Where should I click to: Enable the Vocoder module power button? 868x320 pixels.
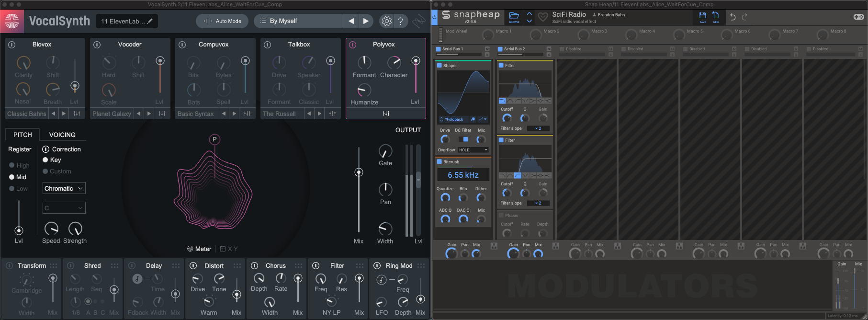tap(97, 45)
